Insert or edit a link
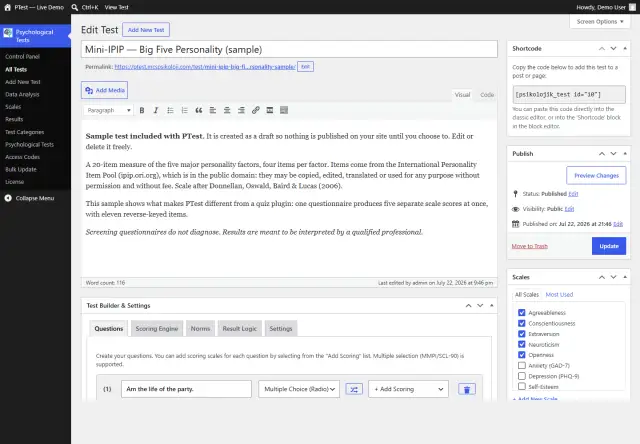This screenshot has height=444, width=640. [x=256, y=110]
